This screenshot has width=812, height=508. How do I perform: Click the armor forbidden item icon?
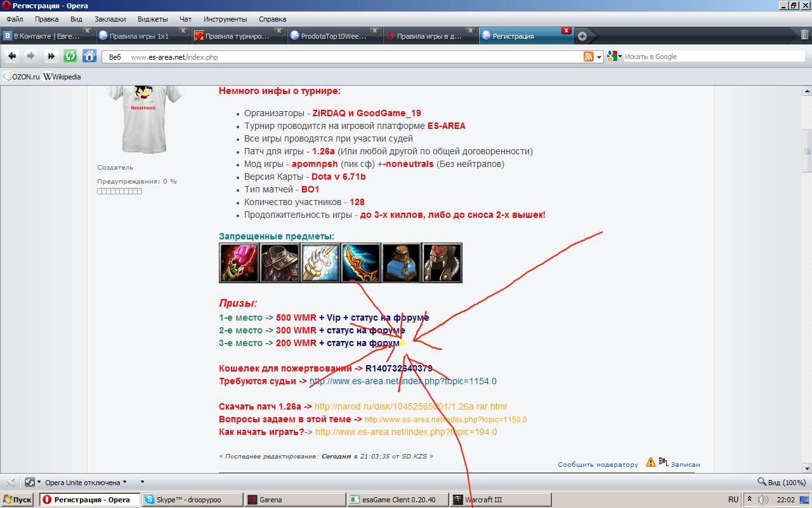click(280, 263)
